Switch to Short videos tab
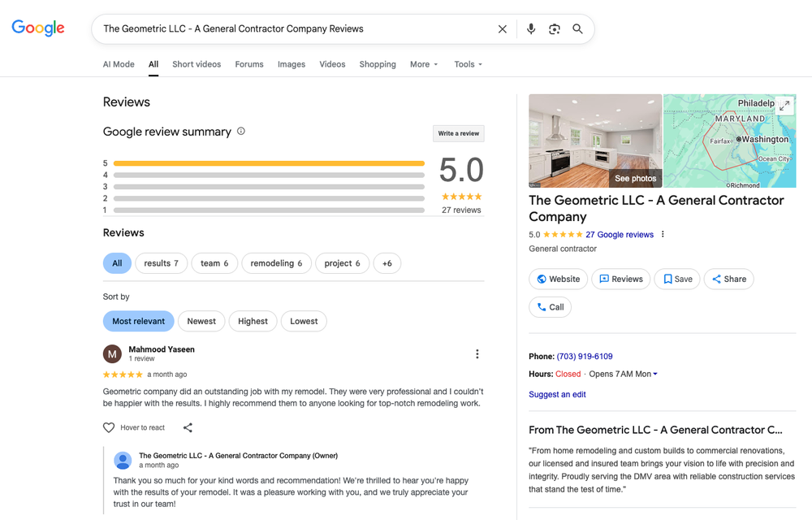Viewport: 812px width, 520px height. pyautogui.click(x=197, y=64)
